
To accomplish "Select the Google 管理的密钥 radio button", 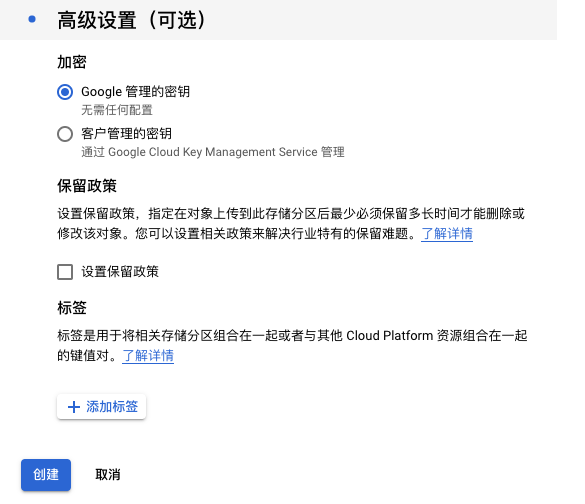I will tap(65, 92).
